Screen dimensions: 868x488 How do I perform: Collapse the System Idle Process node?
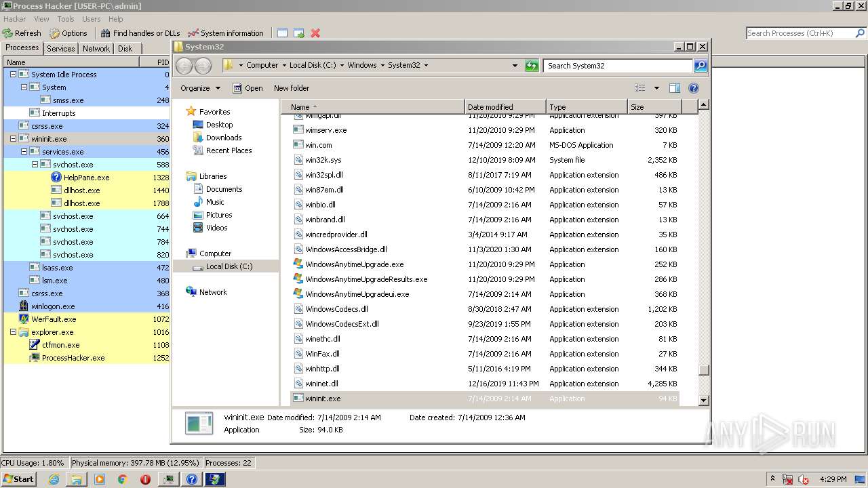pyautogui.click(x=13, y=75)
